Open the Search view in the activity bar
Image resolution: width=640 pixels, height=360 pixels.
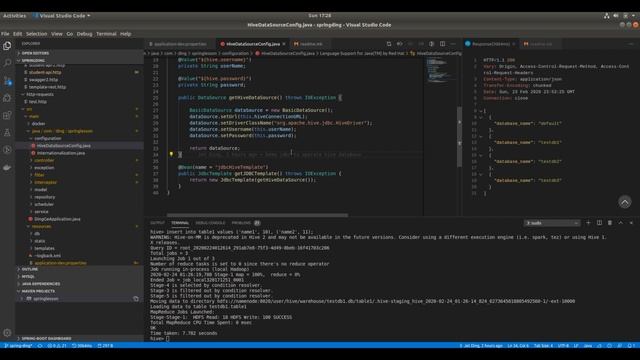(7, 63)
